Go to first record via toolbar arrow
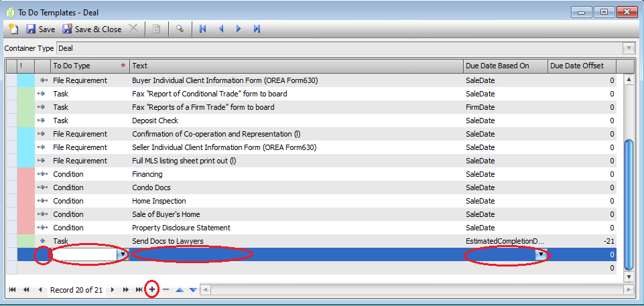Screen dimensions: 644x306 click(x=202, y=29)
